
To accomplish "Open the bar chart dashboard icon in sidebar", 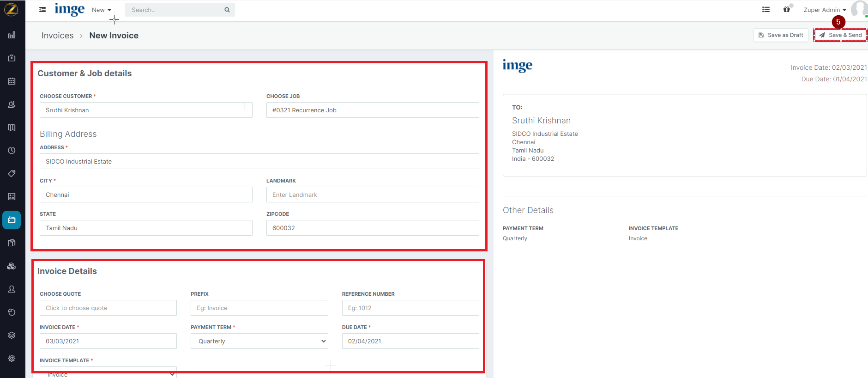I will click(x=12, y=35).
